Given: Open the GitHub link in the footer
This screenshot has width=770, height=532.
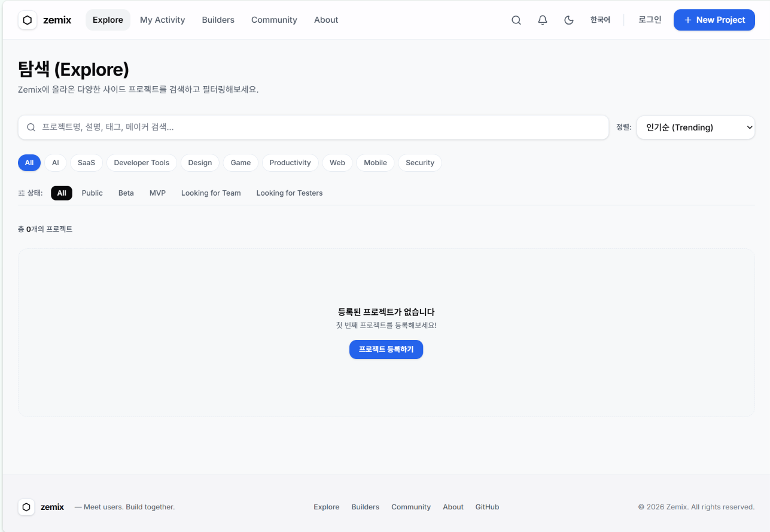Looking at the screenshot, I should click(488, 507).
